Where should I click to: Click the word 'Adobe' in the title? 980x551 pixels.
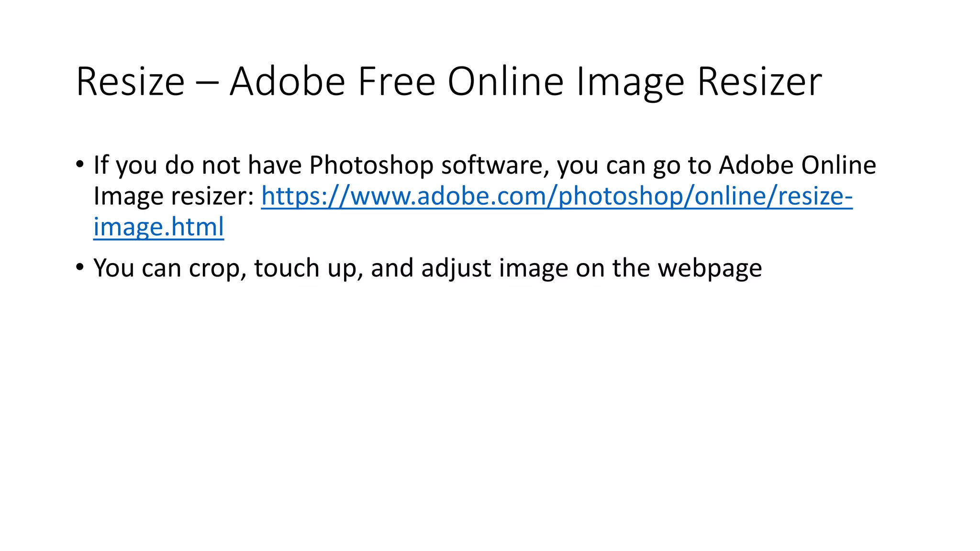click(x=287, y=82)
